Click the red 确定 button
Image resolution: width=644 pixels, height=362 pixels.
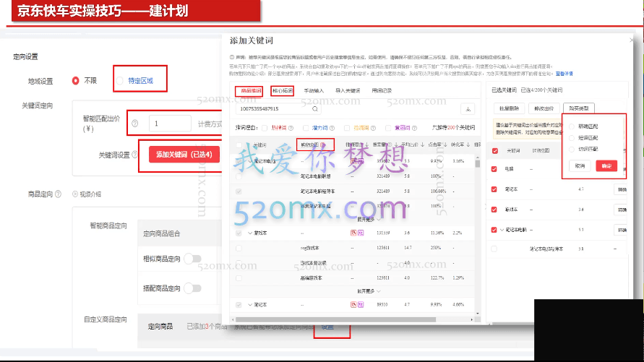[x=606, y=165]
